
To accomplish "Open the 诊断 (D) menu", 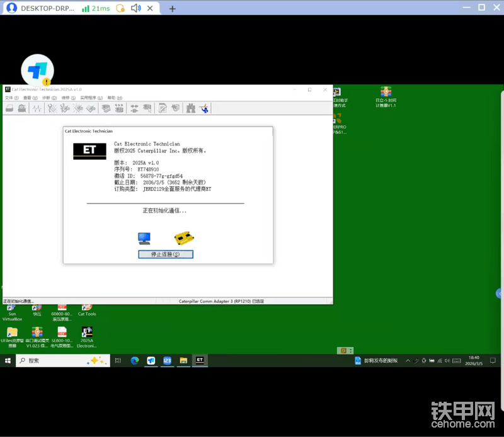I will pos(50,98).
